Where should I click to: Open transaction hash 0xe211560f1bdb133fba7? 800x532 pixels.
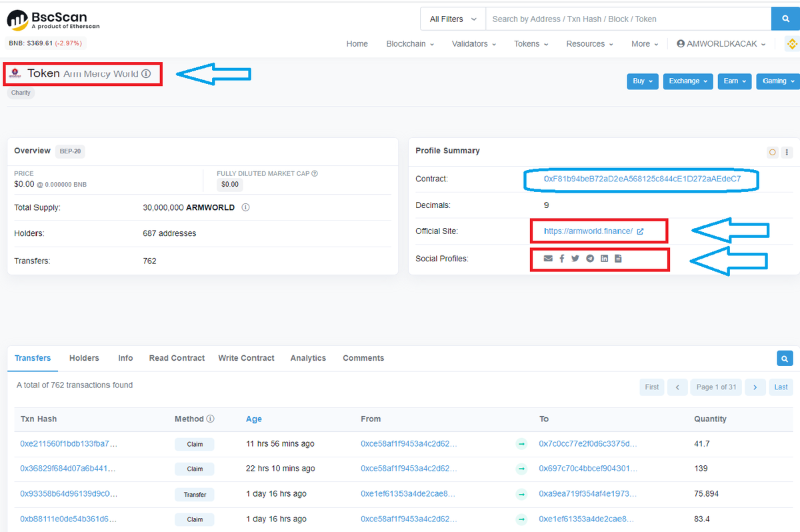69,443
